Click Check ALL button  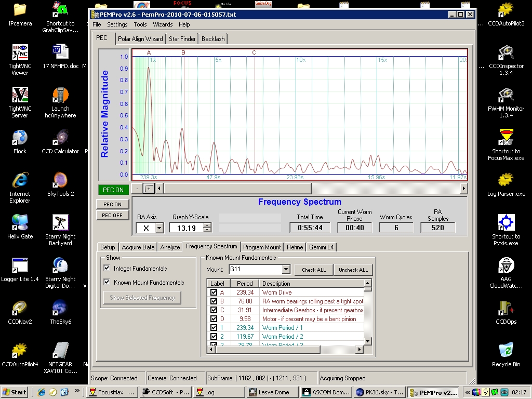coord(314,270)
